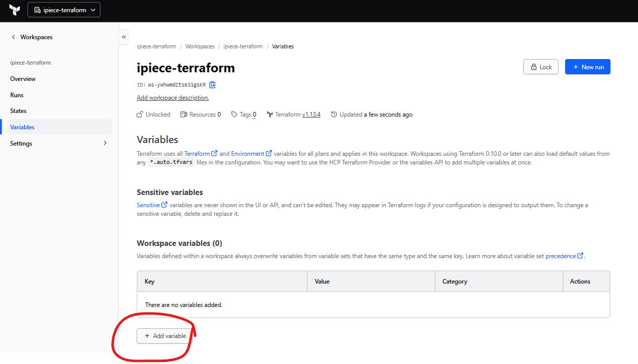
Task: Click the Workspace variables (0) heading
Action: [179, 243]
